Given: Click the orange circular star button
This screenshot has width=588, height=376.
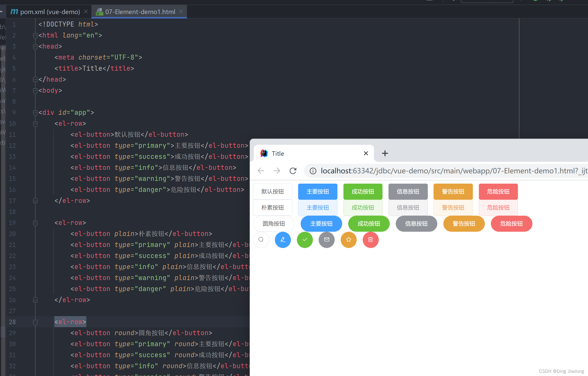Looking at the screenshot, I should [348, 240].
